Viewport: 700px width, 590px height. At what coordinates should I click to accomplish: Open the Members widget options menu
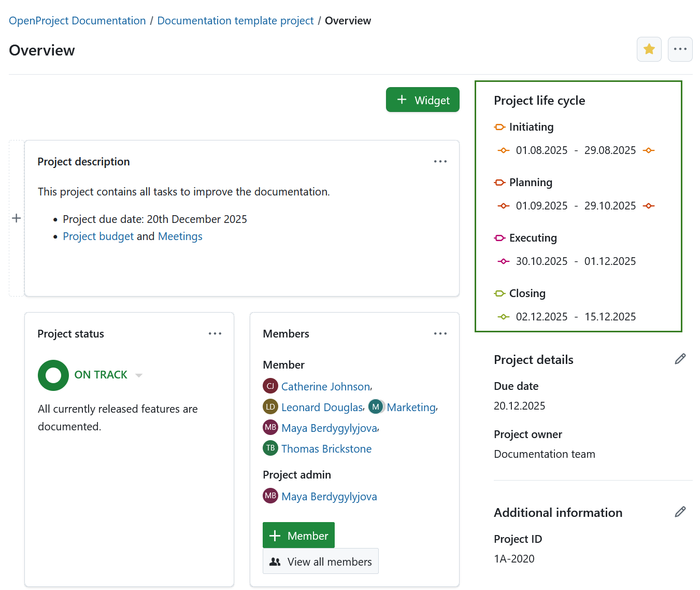[440, 333]
